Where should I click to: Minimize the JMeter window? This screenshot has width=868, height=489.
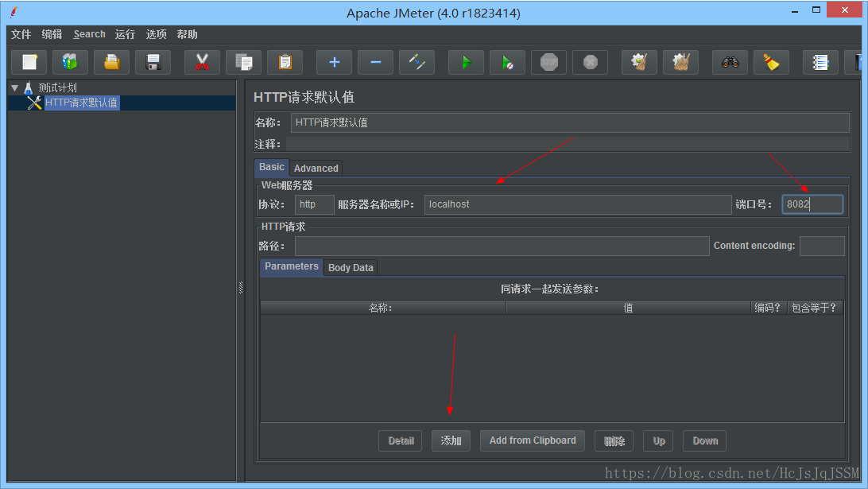click(795, 11)
